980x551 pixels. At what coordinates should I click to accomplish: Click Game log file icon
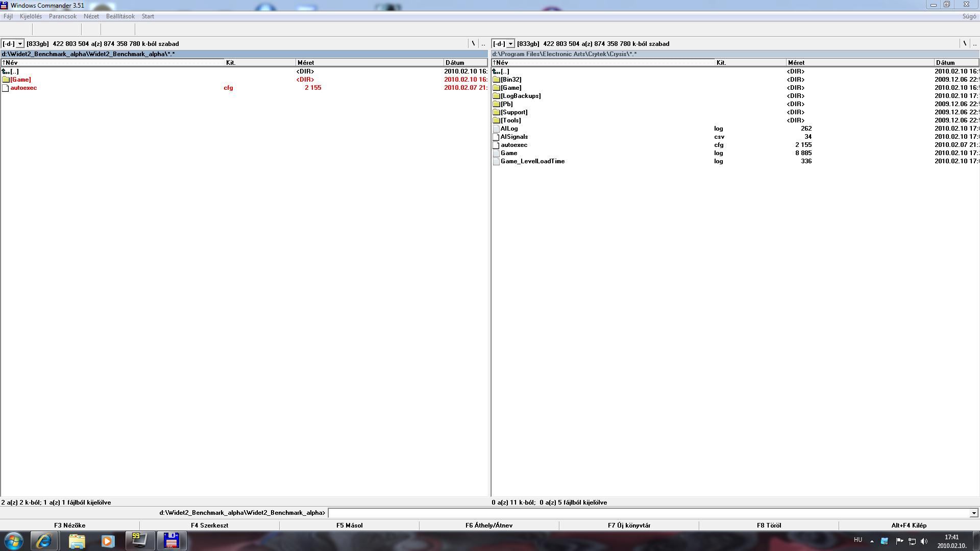(496, 153)
